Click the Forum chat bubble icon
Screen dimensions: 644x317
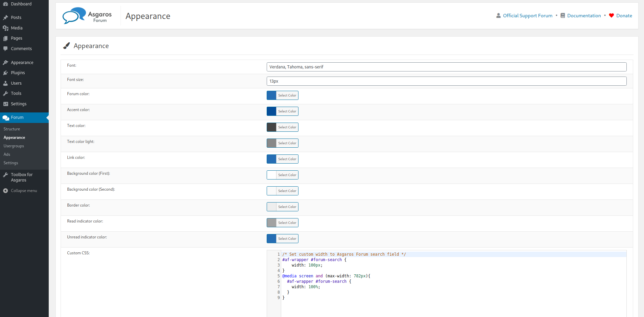click(x=6, y=117)
